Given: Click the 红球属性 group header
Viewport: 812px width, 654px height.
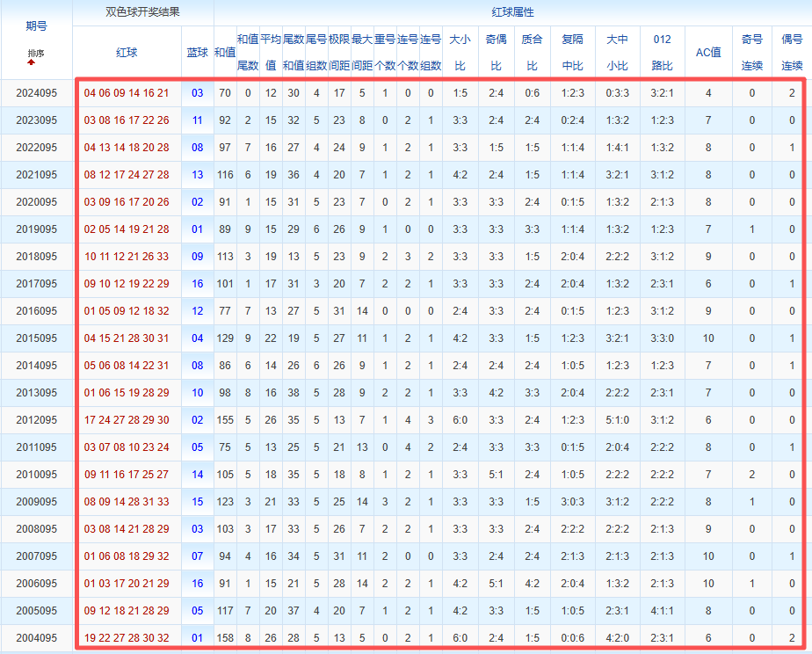Looking at the screenshot, I should click(x=511, y=13).
